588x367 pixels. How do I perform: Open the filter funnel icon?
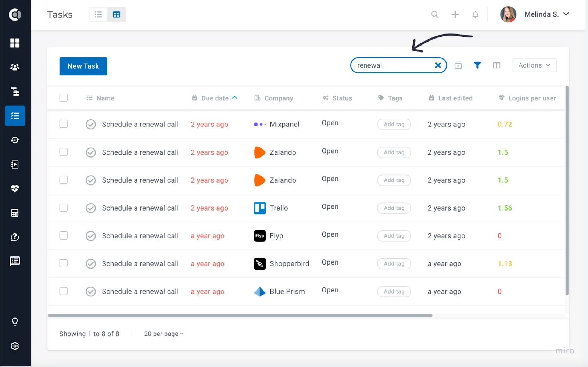(x=477, y=65)
